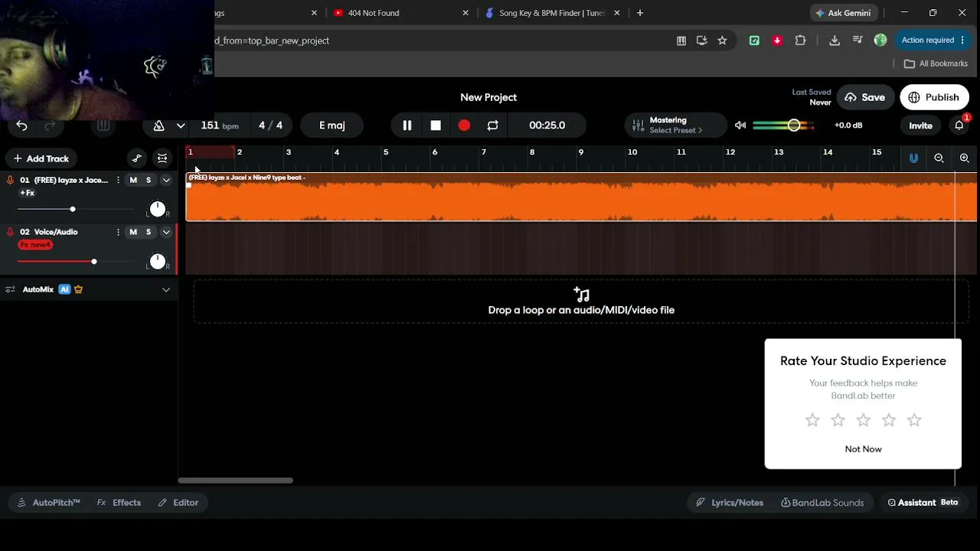The image size is (980, 551).
Task: Open Lyrics/Notes panel
Action: (x=730, y=503)
